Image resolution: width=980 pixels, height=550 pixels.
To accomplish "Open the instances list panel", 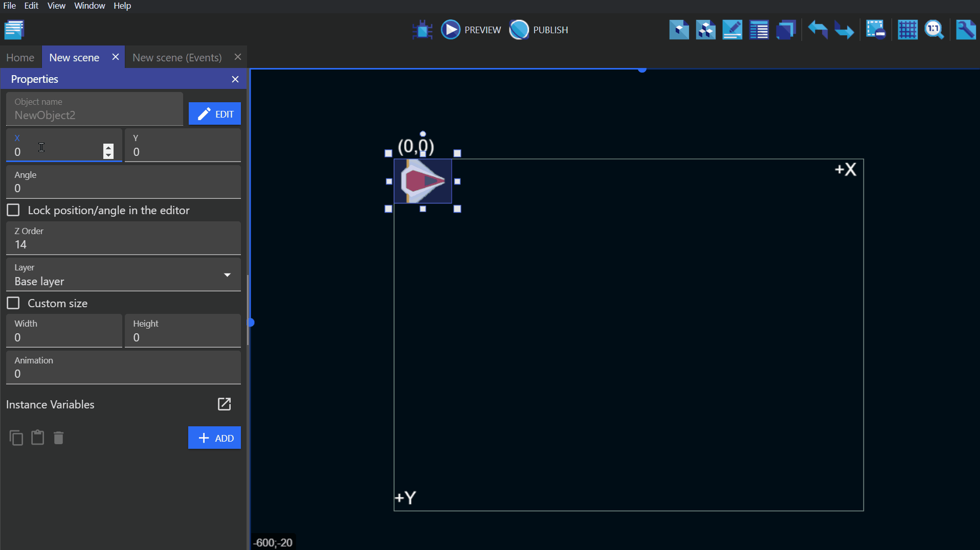I will pyautogui.click(x=759, y=30).
